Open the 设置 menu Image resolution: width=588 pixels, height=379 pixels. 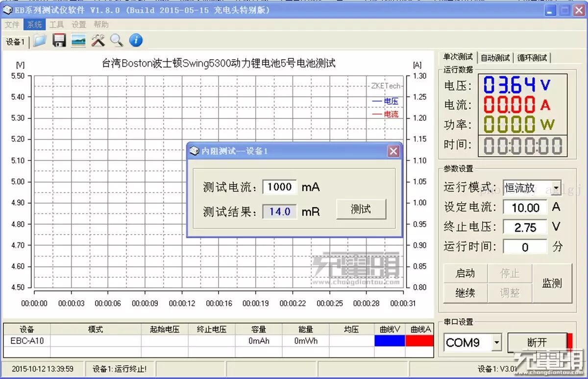78,24
